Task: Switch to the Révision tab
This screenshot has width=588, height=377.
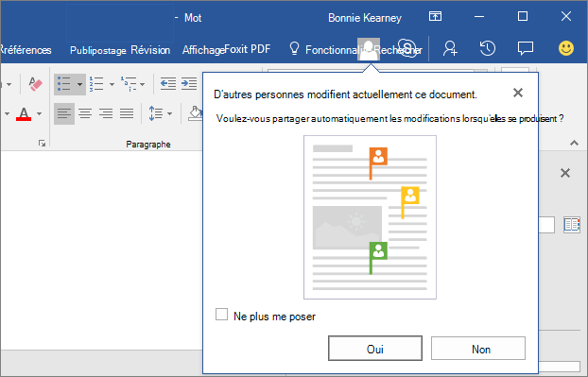Action: click(x=150, y=50)
